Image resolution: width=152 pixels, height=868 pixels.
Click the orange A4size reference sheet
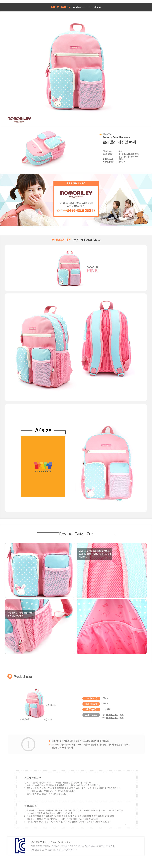tap(43, 467)
